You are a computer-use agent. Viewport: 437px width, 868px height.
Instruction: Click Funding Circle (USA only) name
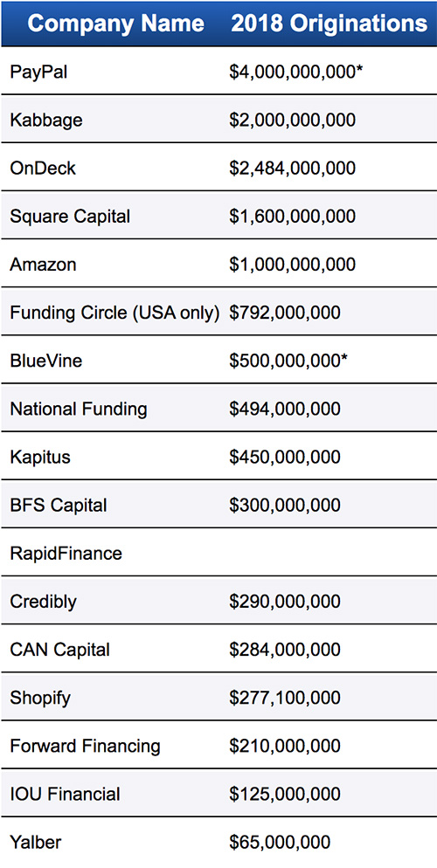pos(114,313)
